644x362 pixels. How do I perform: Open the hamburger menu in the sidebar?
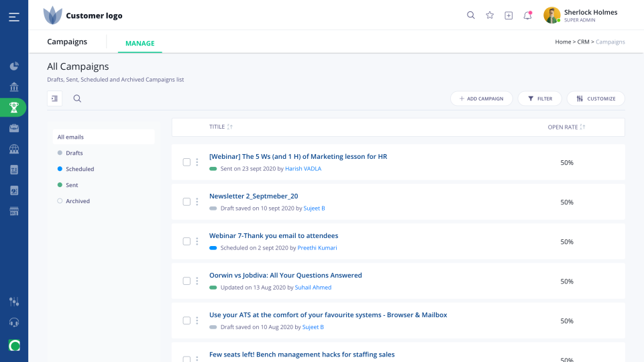coord(14,17)
